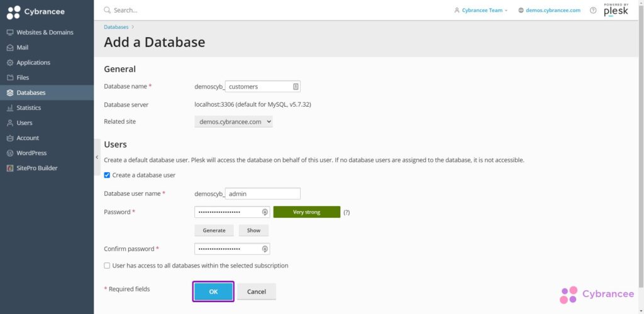The image size is (644, 314).
Task: Click the Plesk logo
Action: tap(616, 10)
